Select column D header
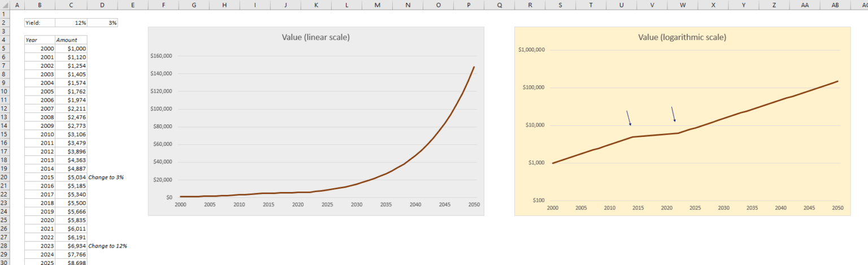 click(102, 5)
